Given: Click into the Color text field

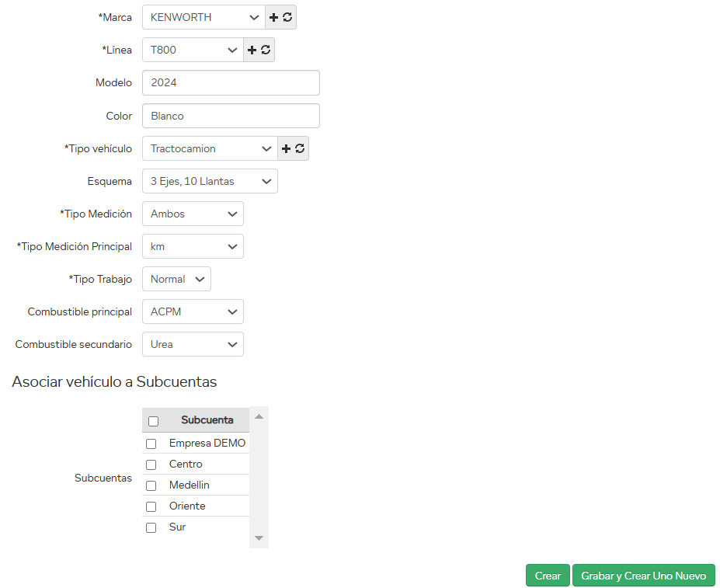Looking at the screenshot, I should pyautogui.click(x=231, y=116).
